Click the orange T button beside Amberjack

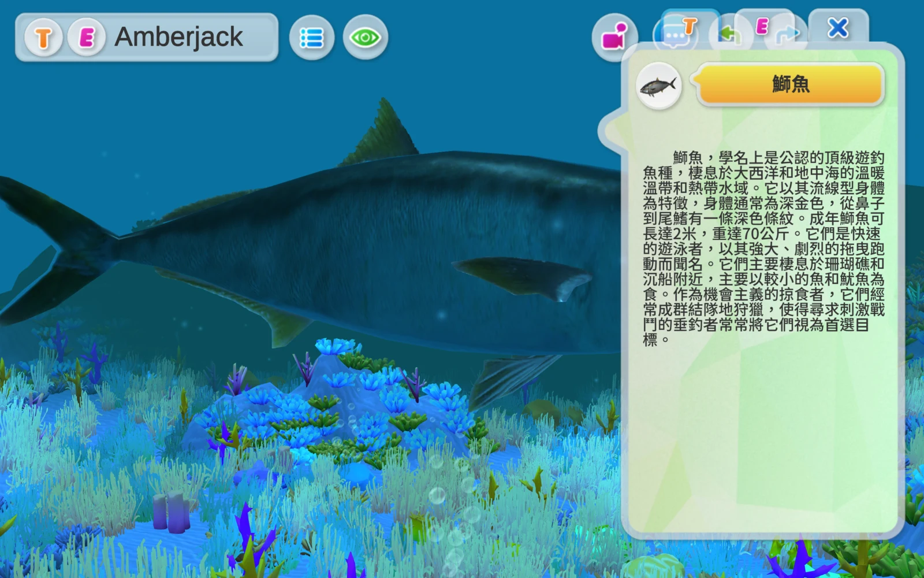43,38
